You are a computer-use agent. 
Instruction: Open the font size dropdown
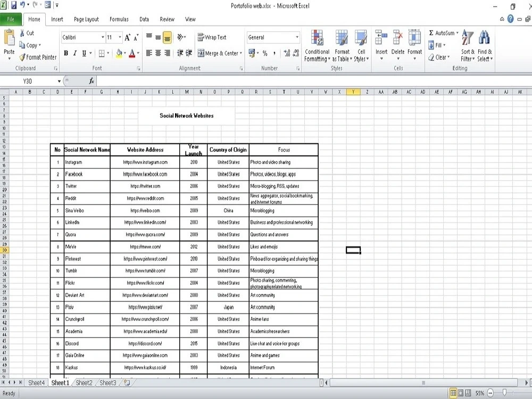tap(120, 37)
